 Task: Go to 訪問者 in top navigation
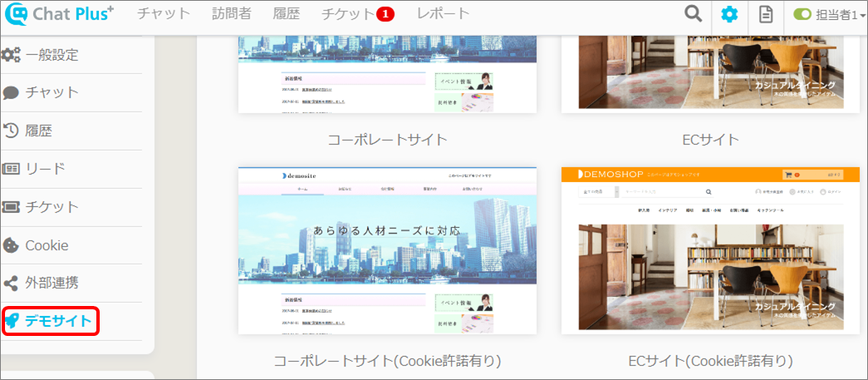coord(231,14)
